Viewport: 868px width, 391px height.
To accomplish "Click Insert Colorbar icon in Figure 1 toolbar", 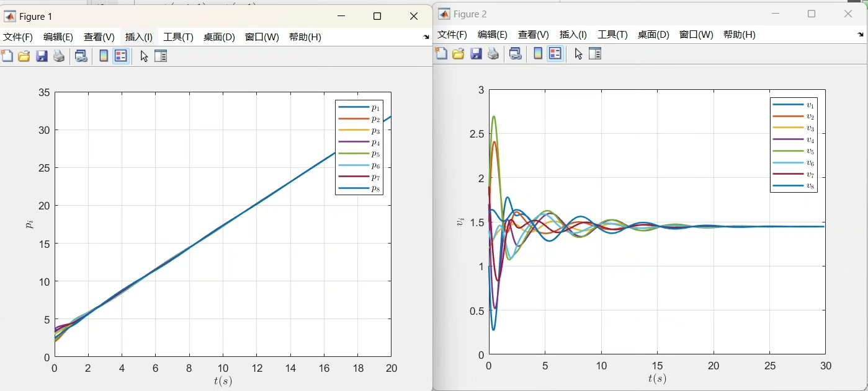I will 104,56.
